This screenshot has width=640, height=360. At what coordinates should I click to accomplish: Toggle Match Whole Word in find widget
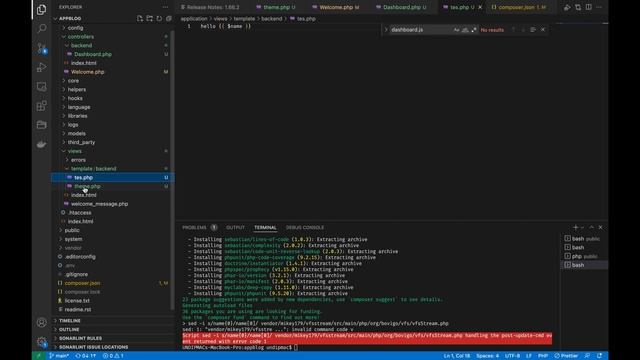point(465,30)
